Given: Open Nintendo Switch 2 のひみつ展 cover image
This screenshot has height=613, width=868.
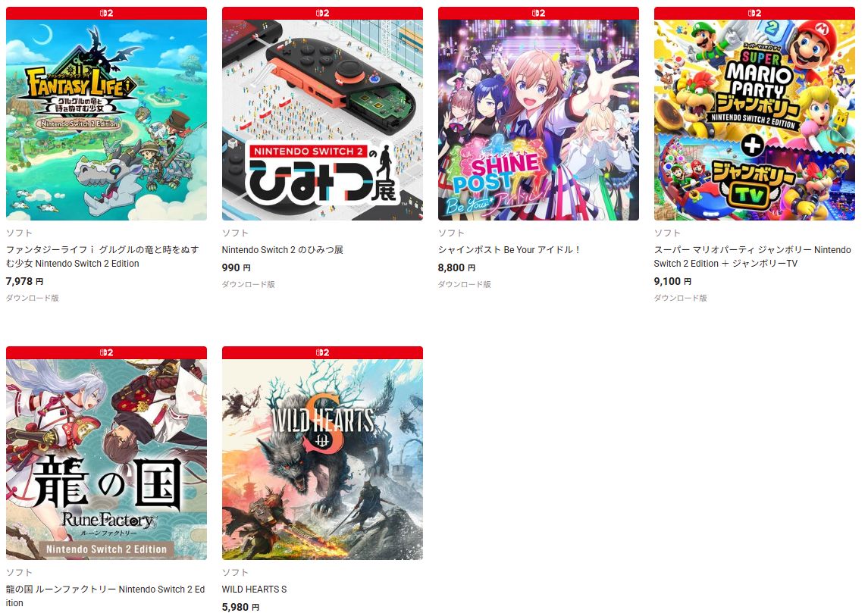Looking at the screenshot, I should click(x=322, y=120).
